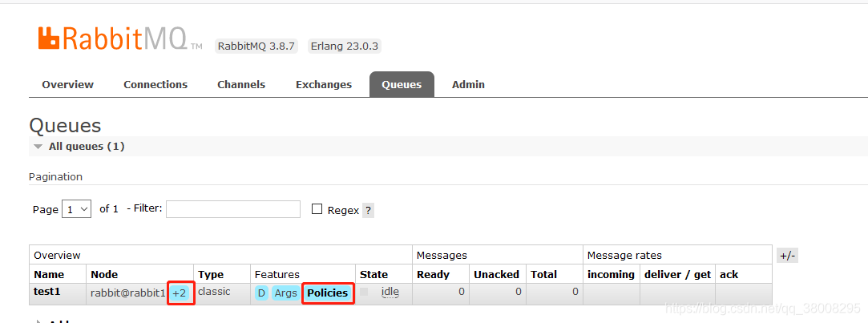Toggle columns with the +/- button
The image size is (868, 323).
(787, 256)
